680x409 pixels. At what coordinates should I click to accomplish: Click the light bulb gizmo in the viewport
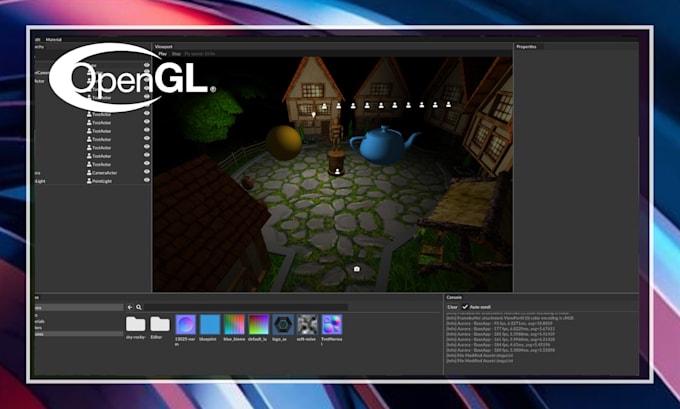[x=314, y=115]
